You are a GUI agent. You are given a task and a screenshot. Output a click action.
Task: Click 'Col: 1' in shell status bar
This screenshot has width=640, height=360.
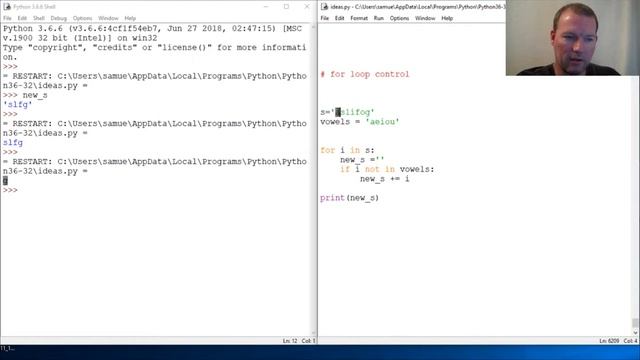(x=308, y=341)
